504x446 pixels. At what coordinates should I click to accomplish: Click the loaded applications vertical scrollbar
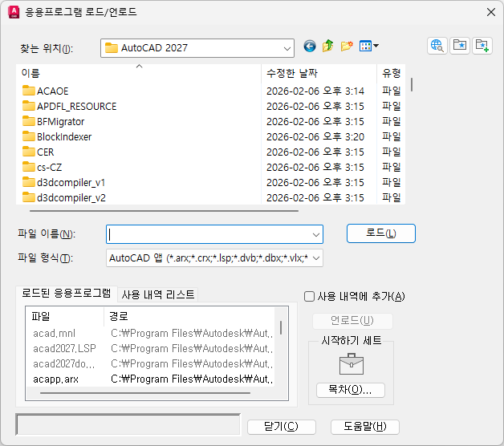(x=281, y=328)
